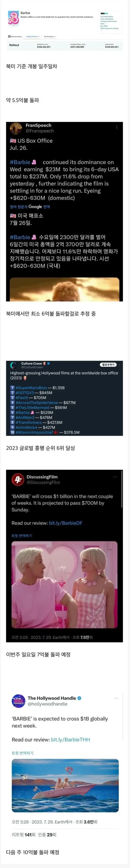Expand the All Territories dropdown
130x868 pixels.
pos(50,36)
